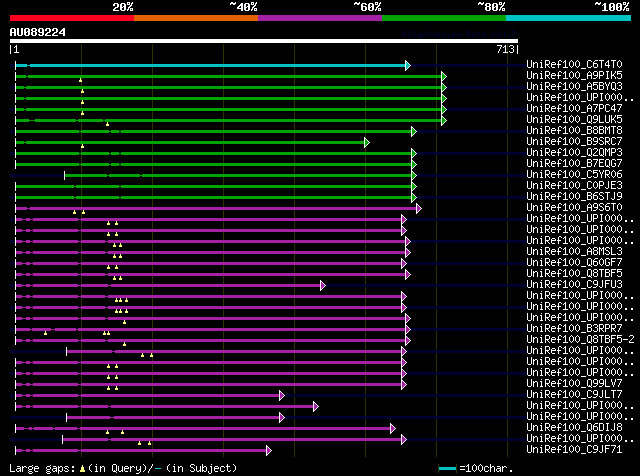
Task: Click the green arrowhead ending the B7EQG7 alignment
Action: coord(414,165)
